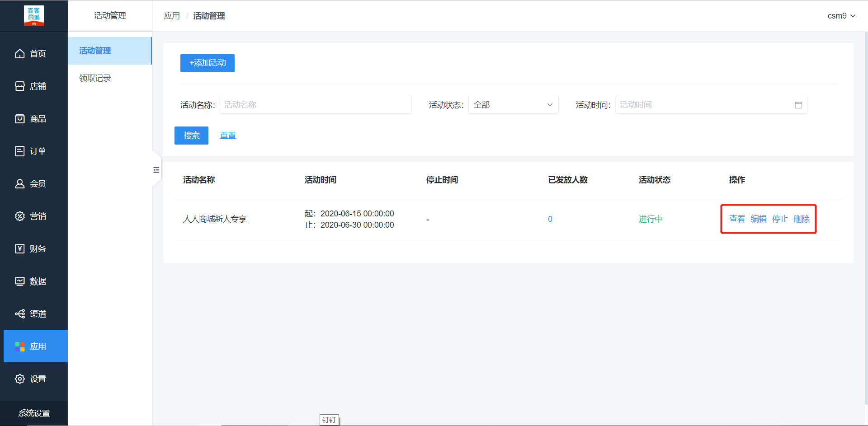The image size is (868, 426).
Task: Click the 操作 column header
Action: [x=737, y=180]
